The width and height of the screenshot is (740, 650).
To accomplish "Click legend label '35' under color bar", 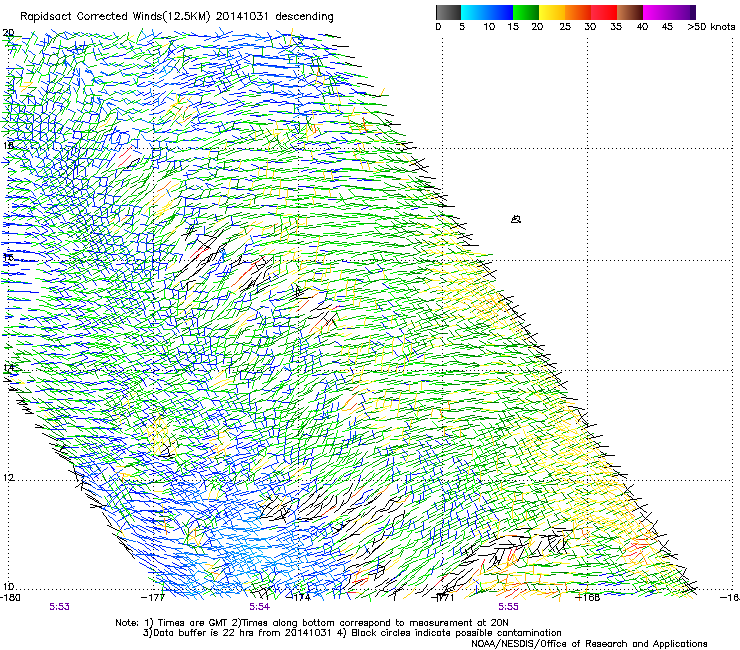I will 616,27.
